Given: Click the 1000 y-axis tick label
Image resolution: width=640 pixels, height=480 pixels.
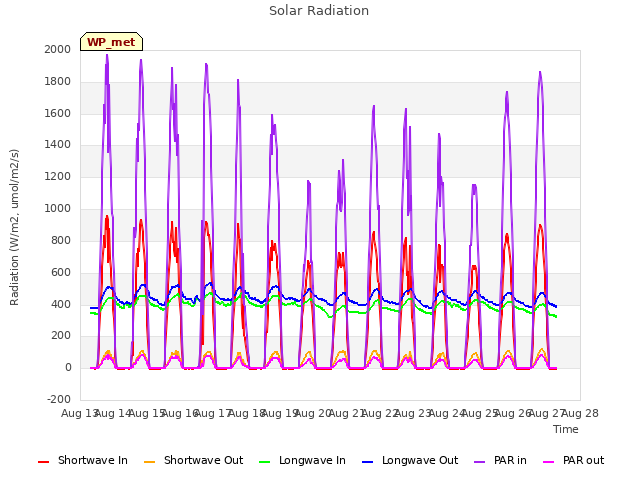Looking at the screenshot, I should click(58, 209).
